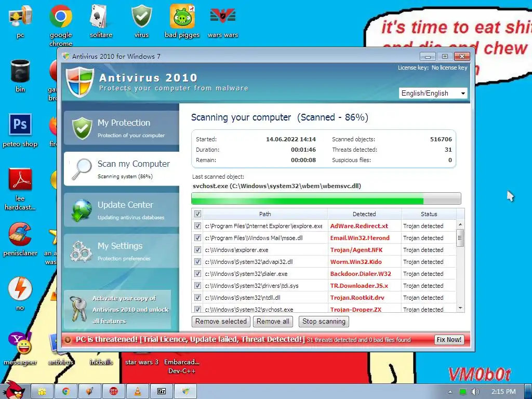This screenshot has height=399, width=532.
Task: Open the Dev-C++ taskbar icon
Action: click(114, 392)
